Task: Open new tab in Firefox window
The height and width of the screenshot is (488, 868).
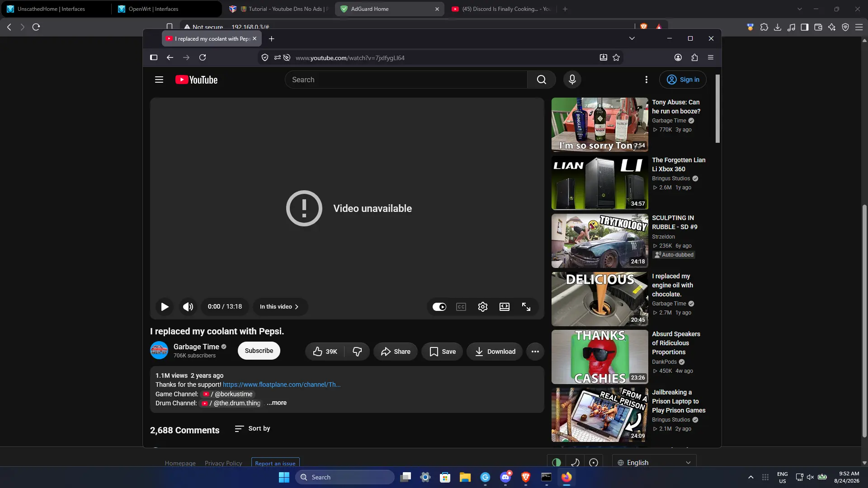Action: point(272,39)
